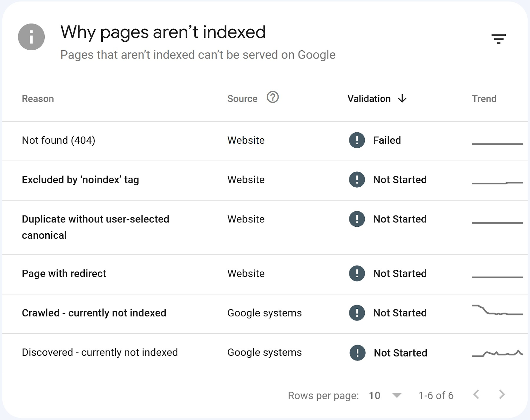The image size is (530, 420).
Task: Click the trend sparkline for Page with redirect
Action: 497,277
